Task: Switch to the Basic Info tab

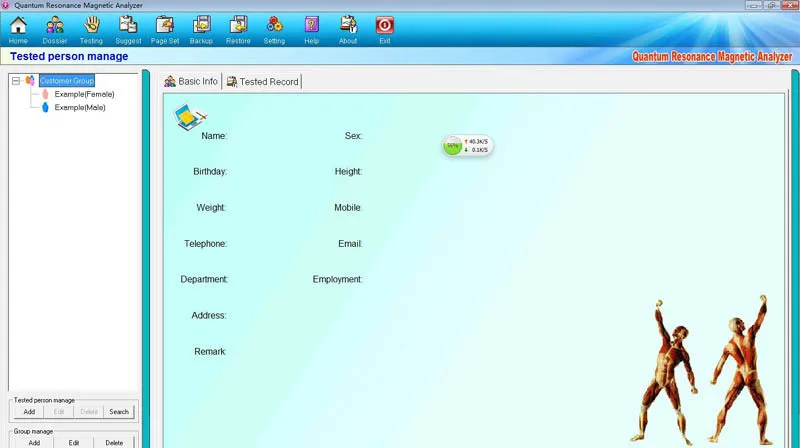Action: click(191, 82)
